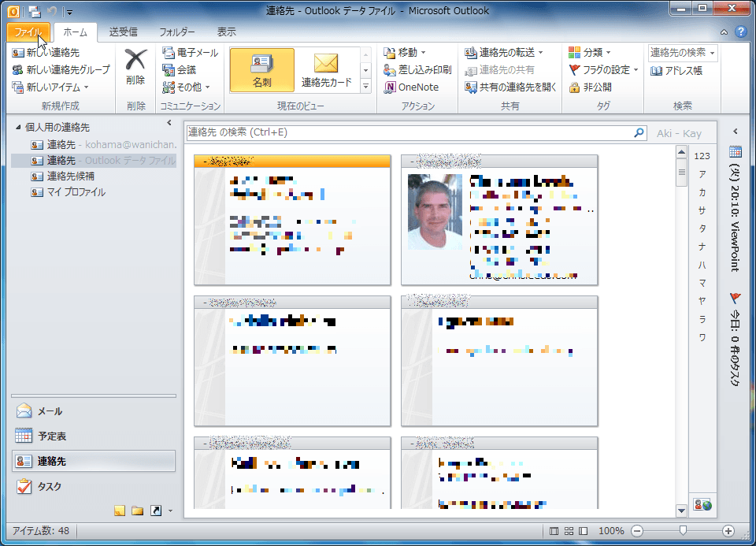Go to Tasks (タスク) in navigation pane
Screen dimensions: 756x546
click(x=94, y=486)
